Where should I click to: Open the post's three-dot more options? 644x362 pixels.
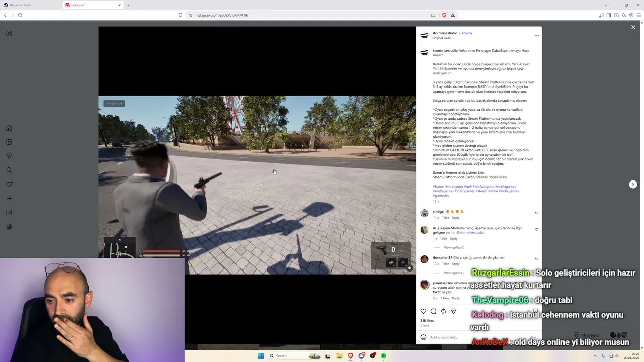pos(536,35)
